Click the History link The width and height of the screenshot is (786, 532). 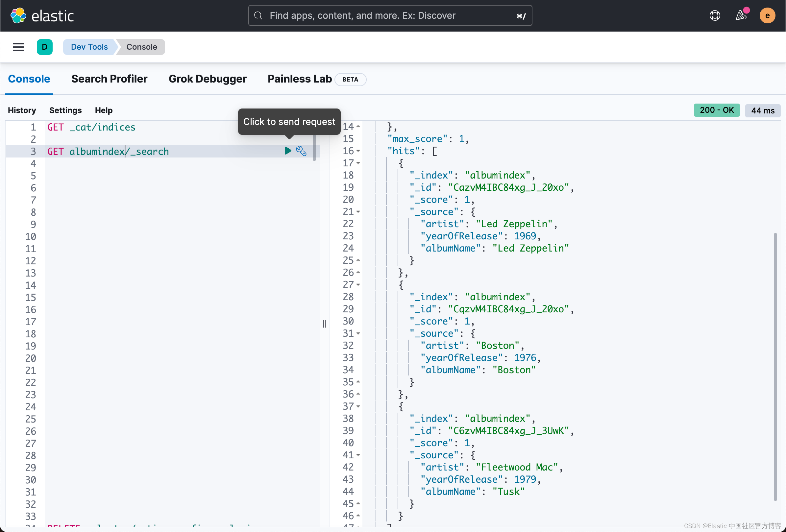coord(22,110)
